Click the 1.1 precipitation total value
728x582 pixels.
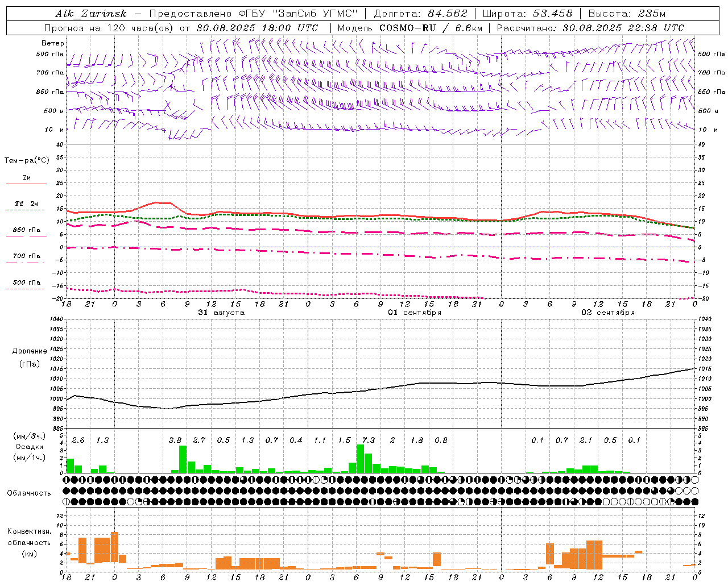click(x=320, y=440)
